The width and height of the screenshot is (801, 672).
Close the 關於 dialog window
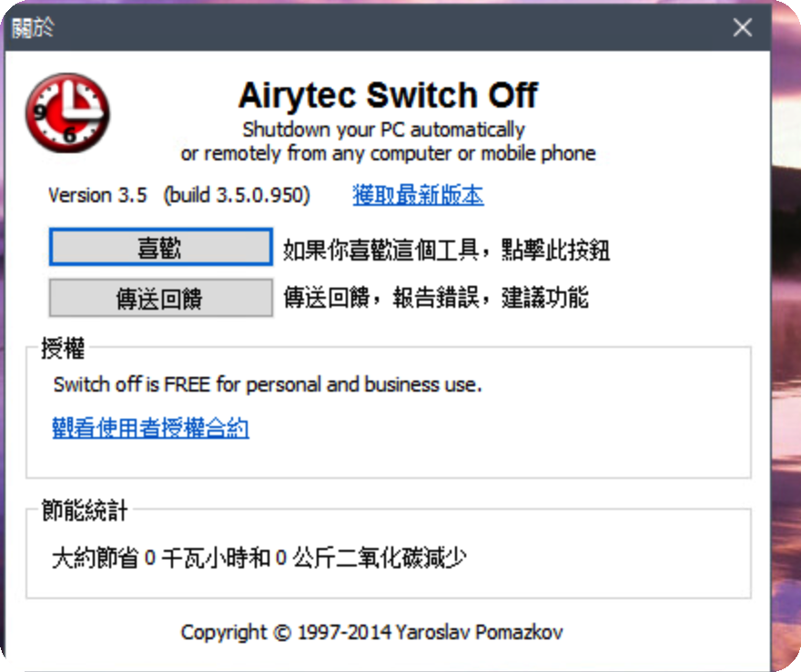743,27
